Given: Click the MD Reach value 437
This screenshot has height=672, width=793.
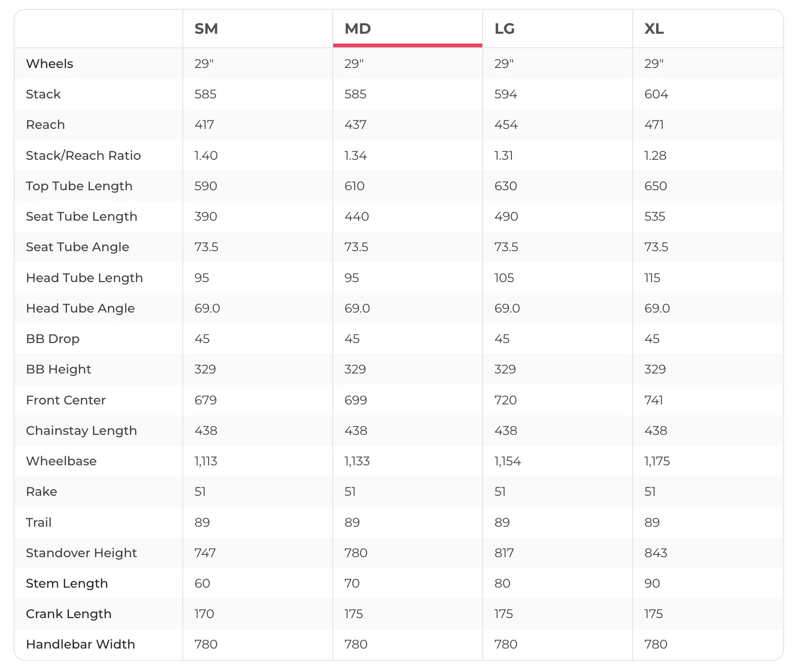Looking at the screenshot, I should [x=355, y=125].
